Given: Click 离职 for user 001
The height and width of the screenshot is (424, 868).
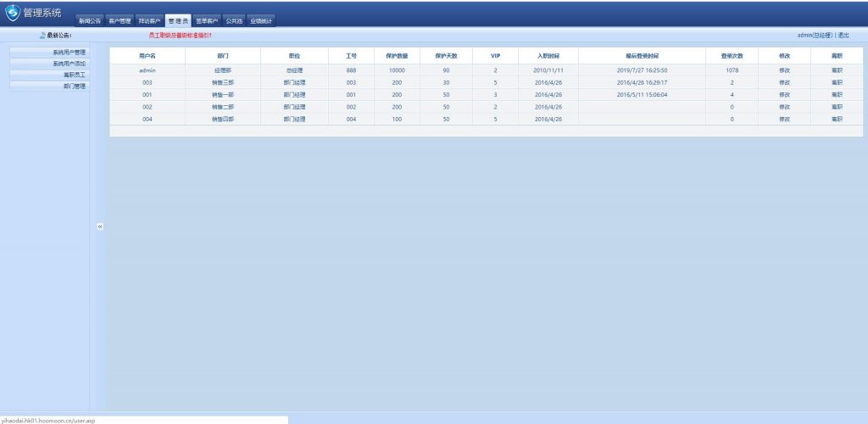Looking at the screenshot, I should point(837,95).
